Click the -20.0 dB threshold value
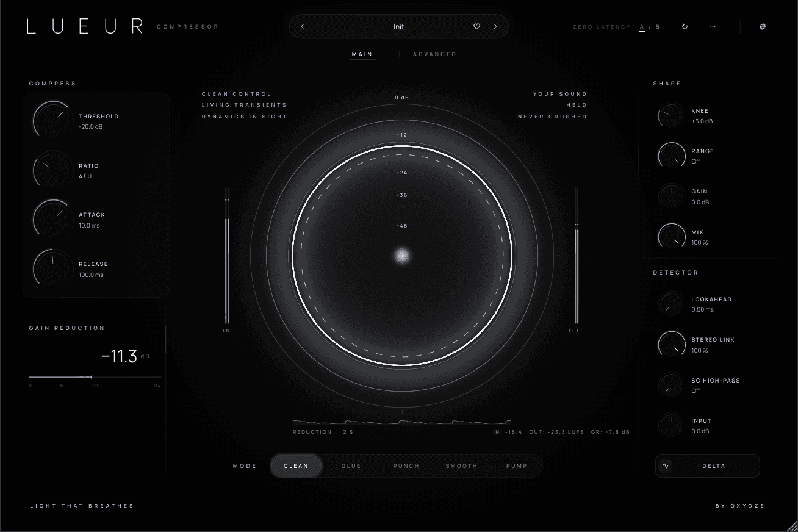 91,127
